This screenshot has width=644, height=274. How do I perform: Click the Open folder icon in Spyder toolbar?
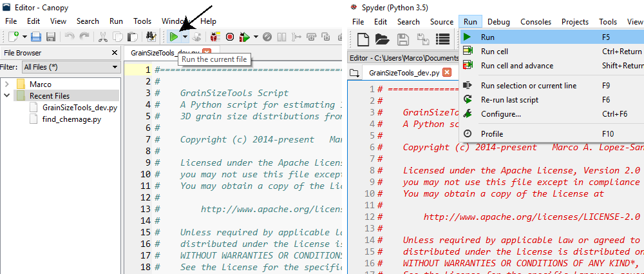point(383,39)
